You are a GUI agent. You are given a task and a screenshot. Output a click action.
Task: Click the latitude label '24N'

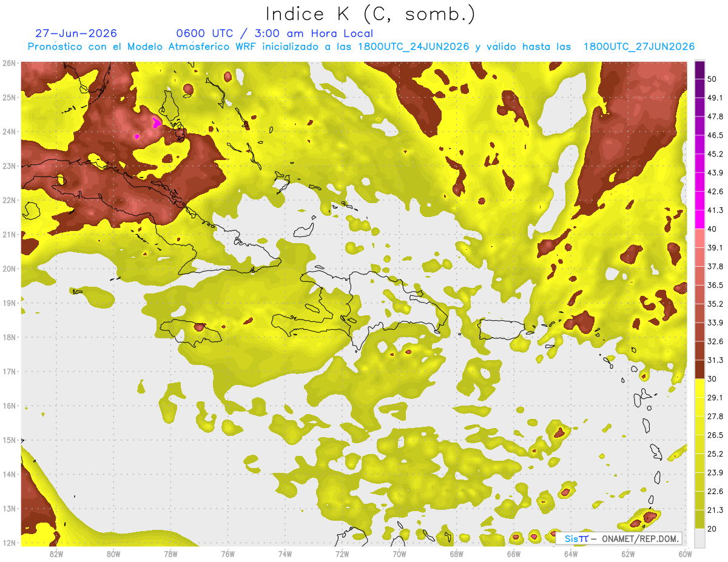pyautogui.click(x=9, y=132)
